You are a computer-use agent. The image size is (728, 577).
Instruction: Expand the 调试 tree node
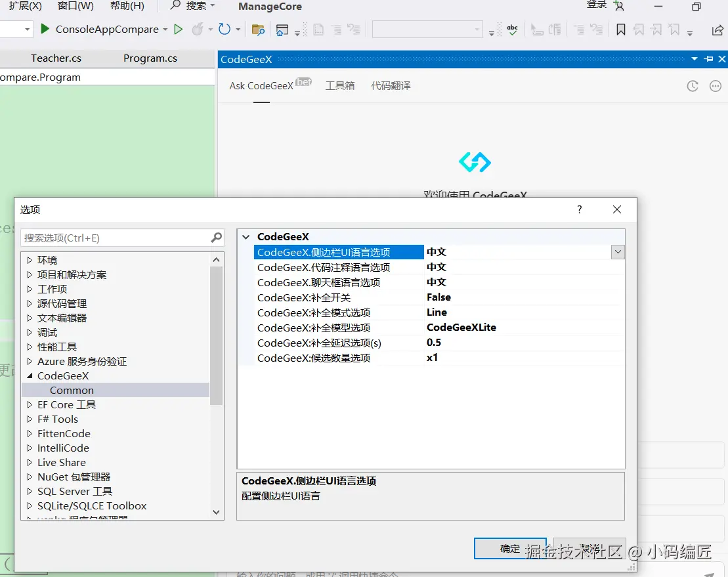(30, 332)
